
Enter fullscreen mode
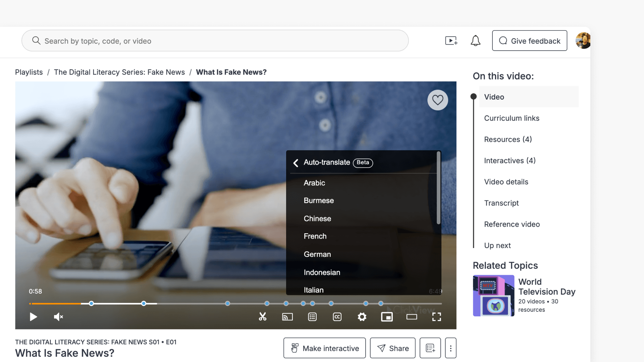pos(436,317)
